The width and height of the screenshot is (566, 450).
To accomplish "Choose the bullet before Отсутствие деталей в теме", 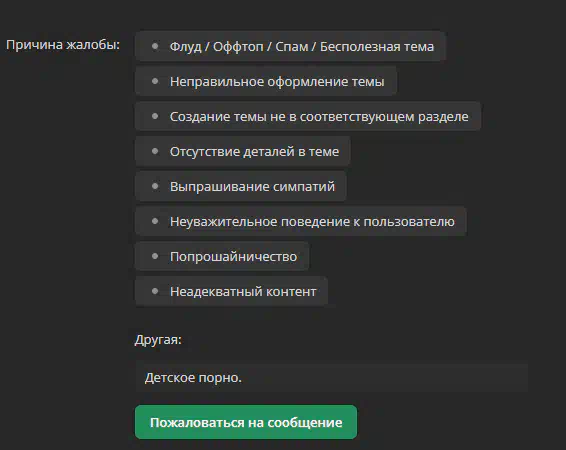I will point(155,151).
